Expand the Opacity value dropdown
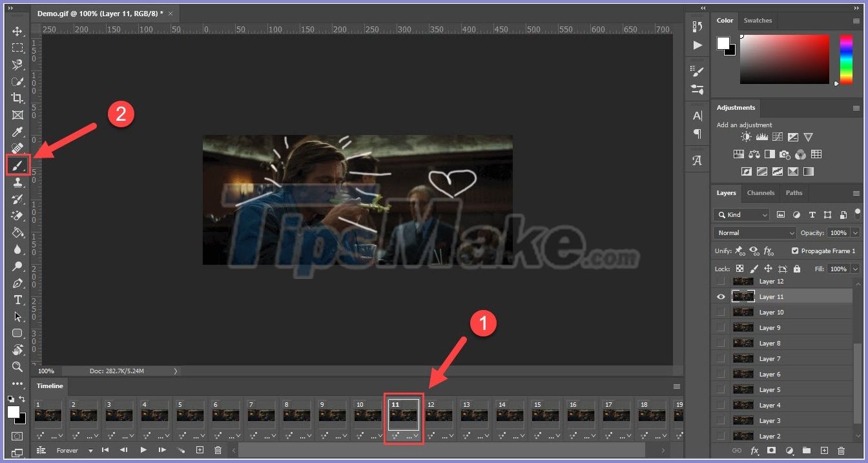Screen dimensions: 868x463 coord(854,232)
